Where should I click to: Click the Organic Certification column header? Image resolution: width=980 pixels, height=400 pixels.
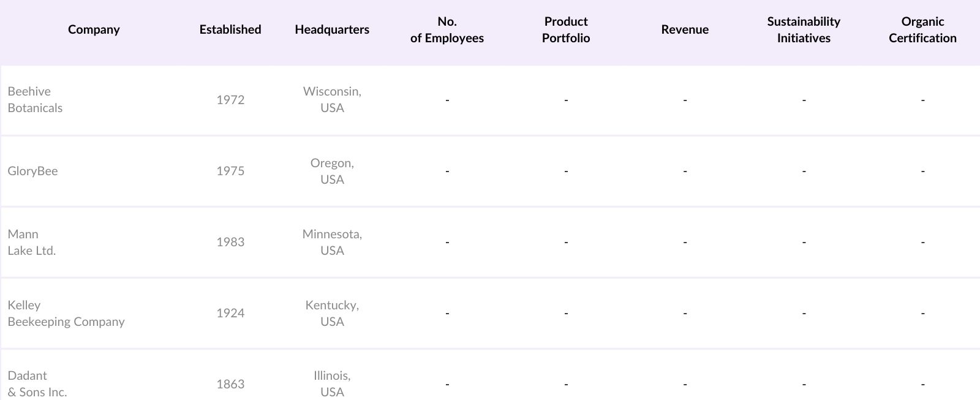(x=922, y=29)
